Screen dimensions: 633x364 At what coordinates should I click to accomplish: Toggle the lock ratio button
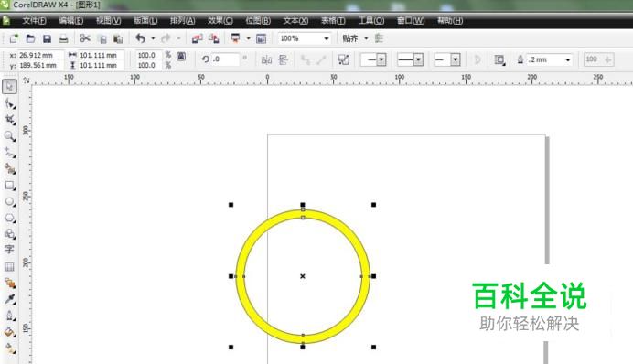[x=181, y=56]
